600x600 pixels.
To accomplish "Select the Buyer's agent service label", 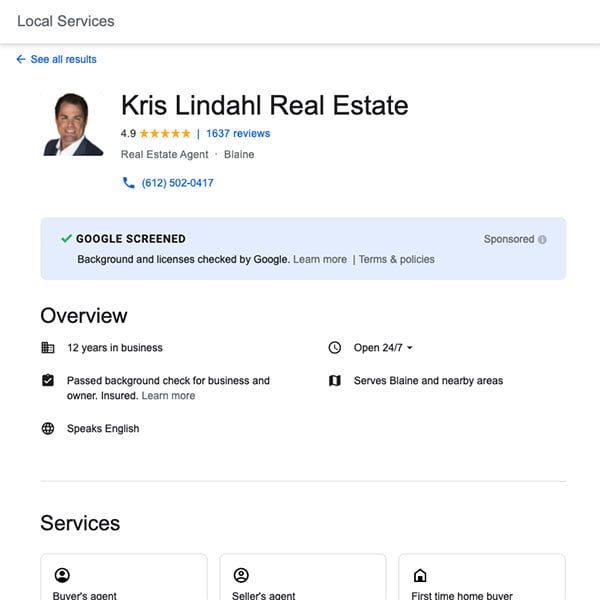I will (85, 595).
